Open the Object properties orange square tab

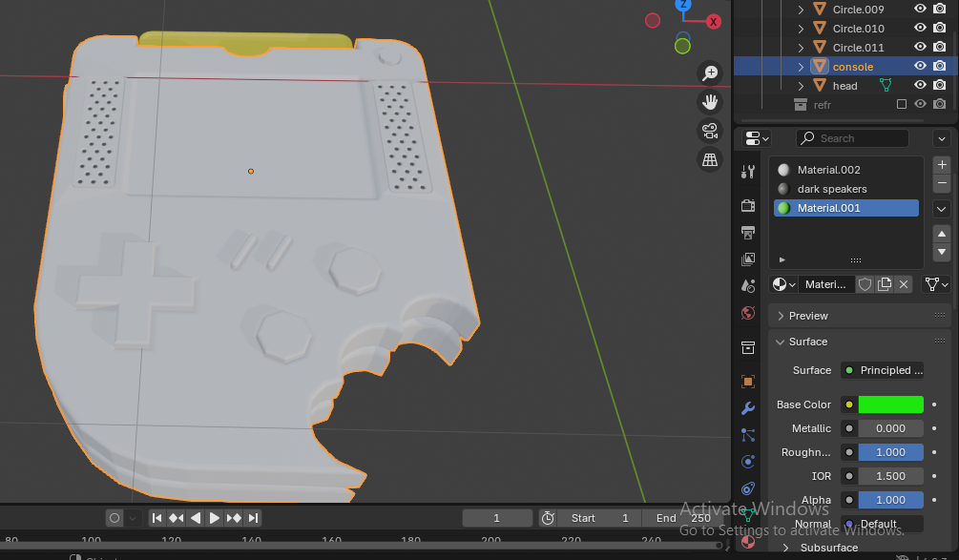click(x=748, y=382)
